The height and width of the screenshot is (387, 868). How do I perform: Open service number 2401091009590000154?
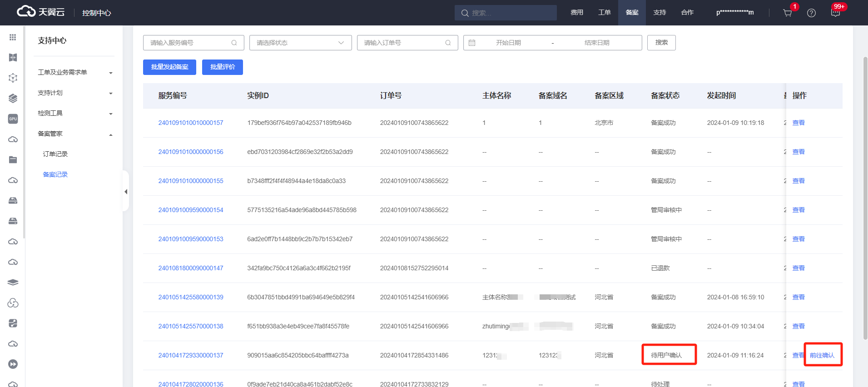click(191, 210)
